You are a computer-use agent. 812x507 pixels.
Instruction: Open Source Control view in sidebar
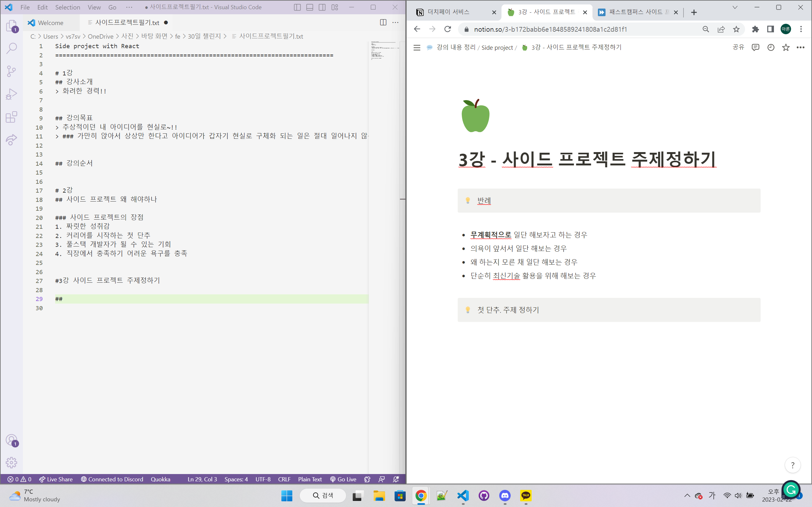coord(11,71)
